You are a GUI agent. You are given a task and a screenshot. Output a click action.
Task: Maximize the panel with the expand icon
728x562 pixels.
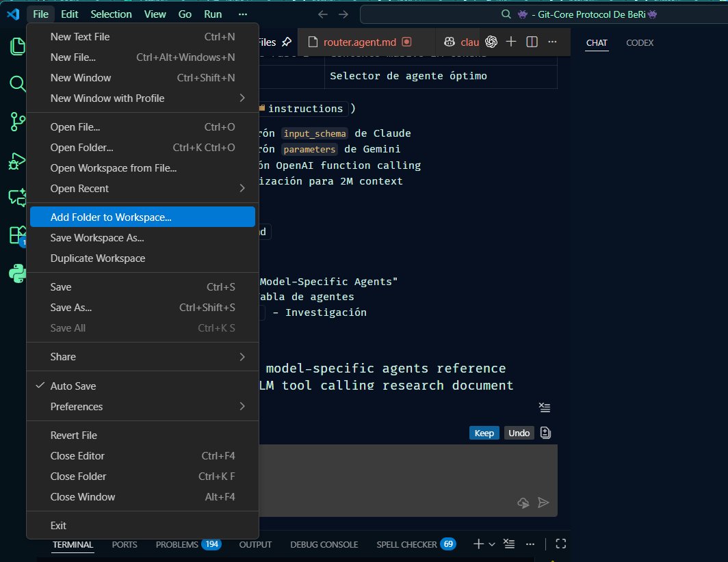(560, 544)
